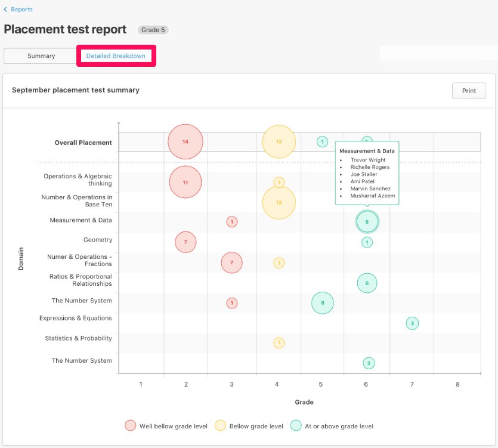Toggle the At or above grade level legend

coord(296,425)
